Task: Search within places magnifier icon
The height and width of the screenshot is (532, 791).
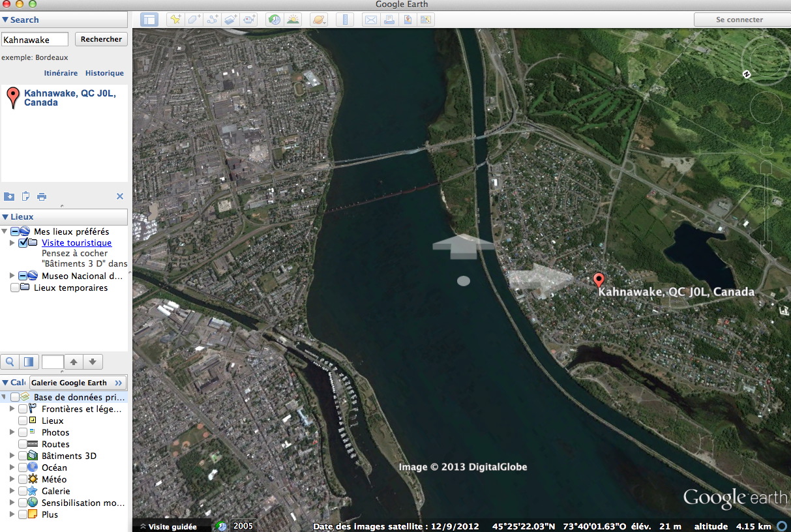Action: pos(10,361)
